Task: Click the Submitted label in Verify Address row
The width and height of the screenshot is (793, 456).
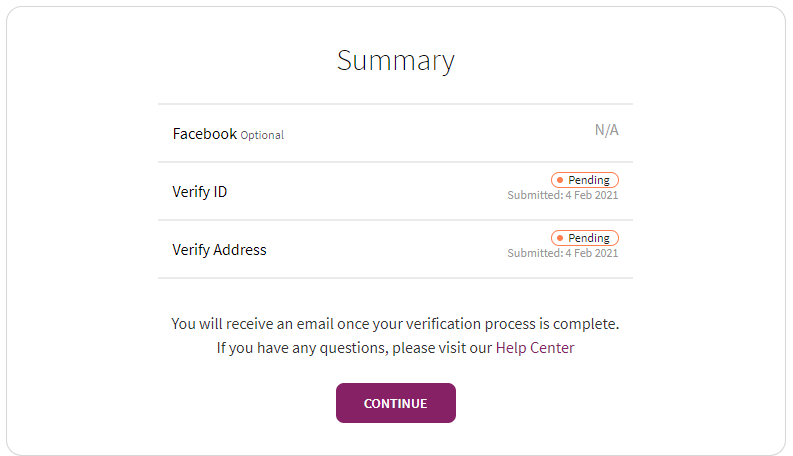Action: 534,253
